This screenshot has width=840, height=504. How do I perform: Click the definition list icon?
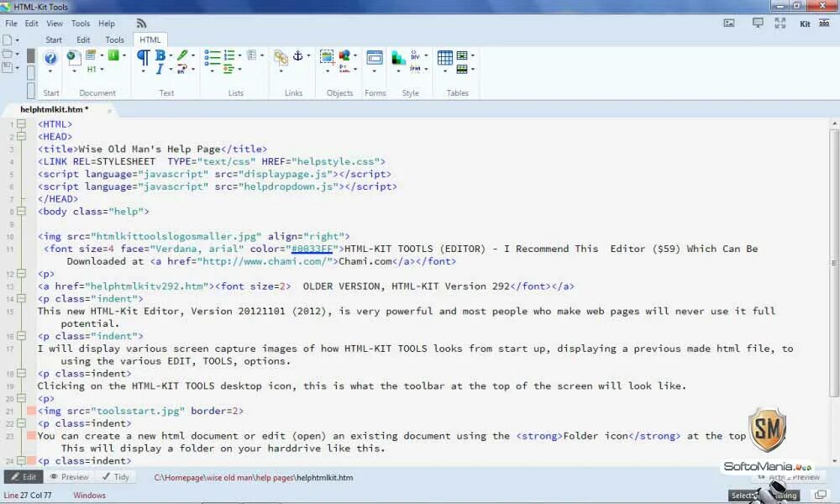(x=252, y=55)
